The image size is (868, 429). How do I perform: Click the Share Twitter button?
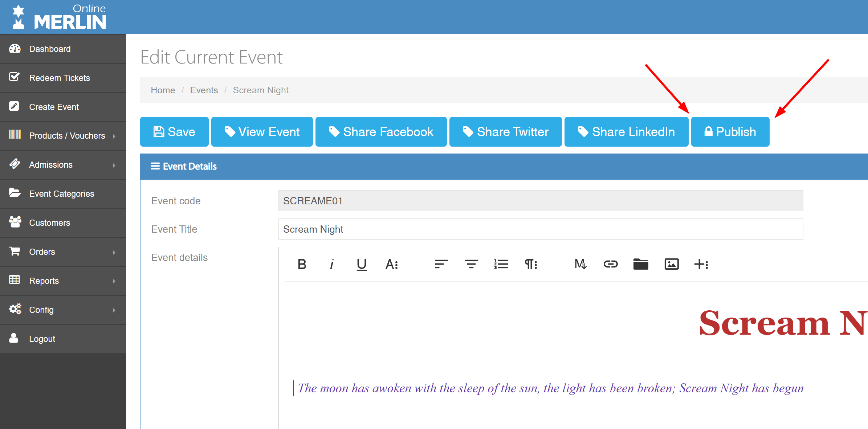coord(505,132)
